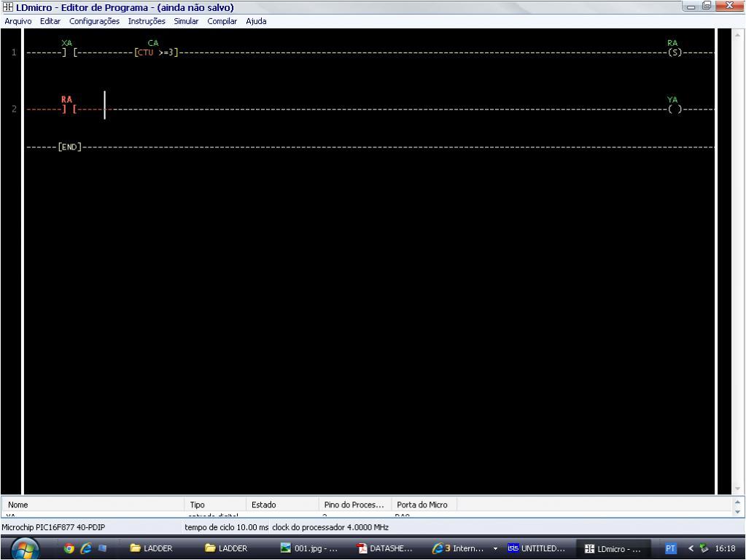Viewport: 746px width, 560px height.
Task: Open the Instruções menu
Action: [147, 21]
